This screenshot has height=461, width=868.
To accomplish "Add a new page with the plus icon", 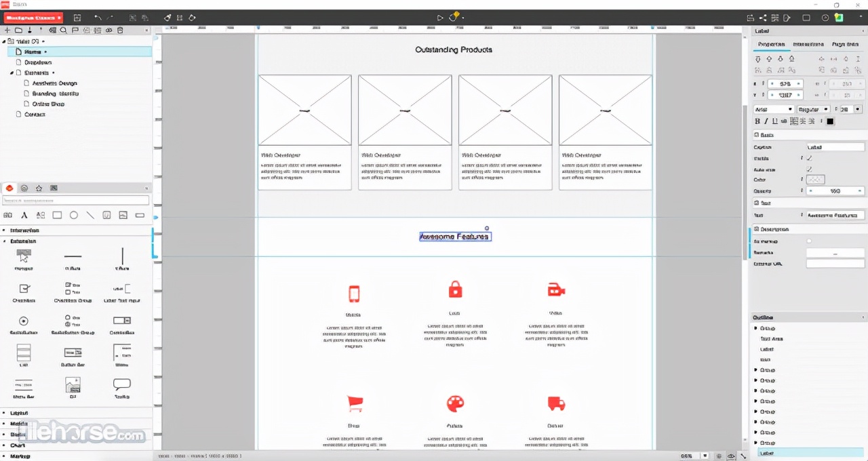I will point(7,31).
